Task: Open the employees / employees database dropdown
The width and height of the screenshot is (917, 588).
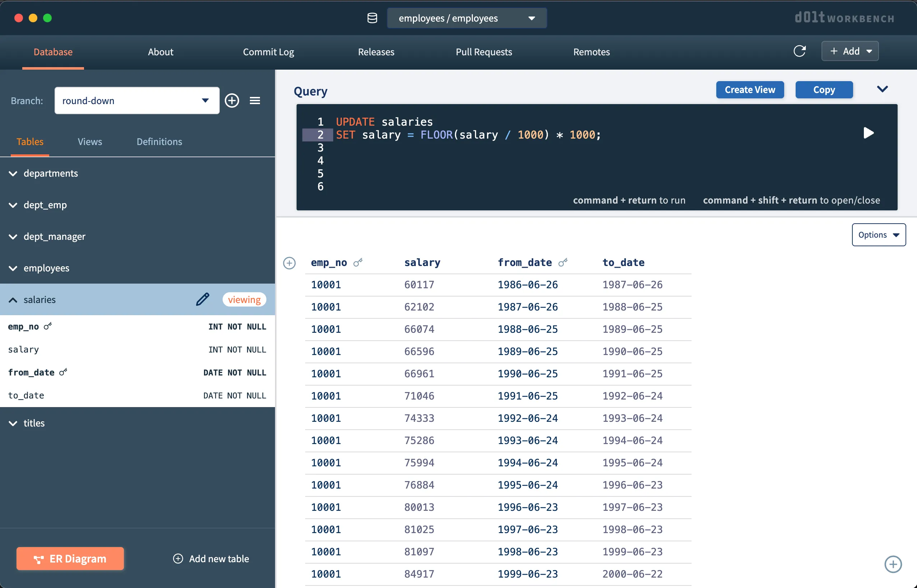Action: pos(466,18)
